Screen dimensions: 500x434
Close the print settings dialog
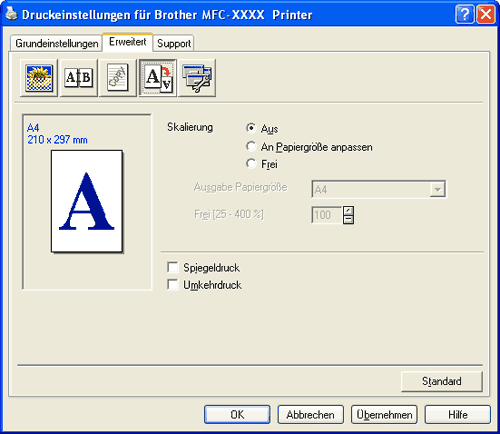point(486,15)
